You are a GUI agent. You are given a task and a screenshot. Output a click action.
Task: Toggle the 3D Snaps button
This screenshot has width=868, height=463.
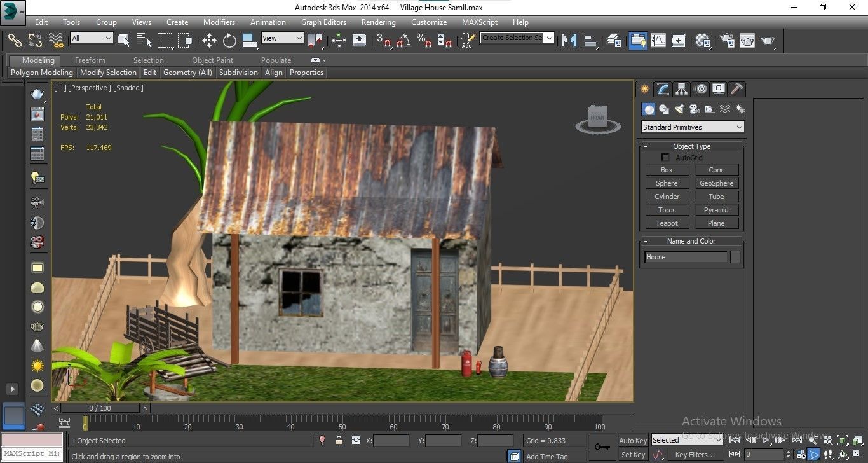pos(384,40)
